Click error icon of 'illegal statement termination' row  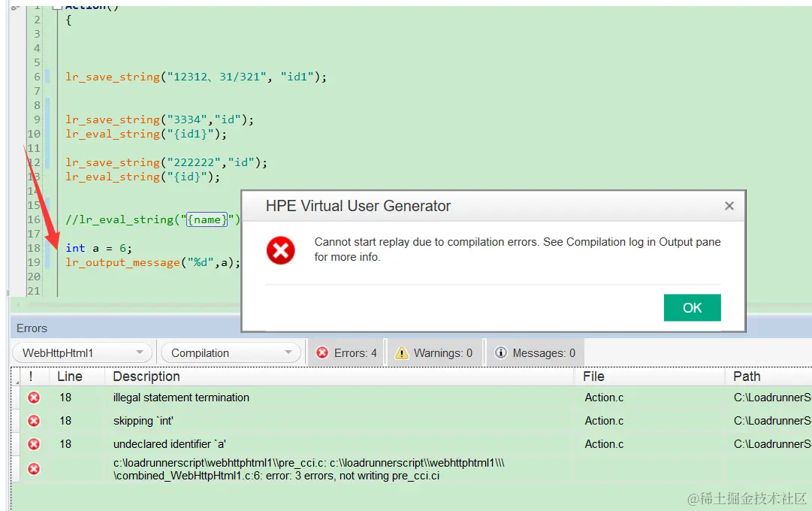[34, 398]
